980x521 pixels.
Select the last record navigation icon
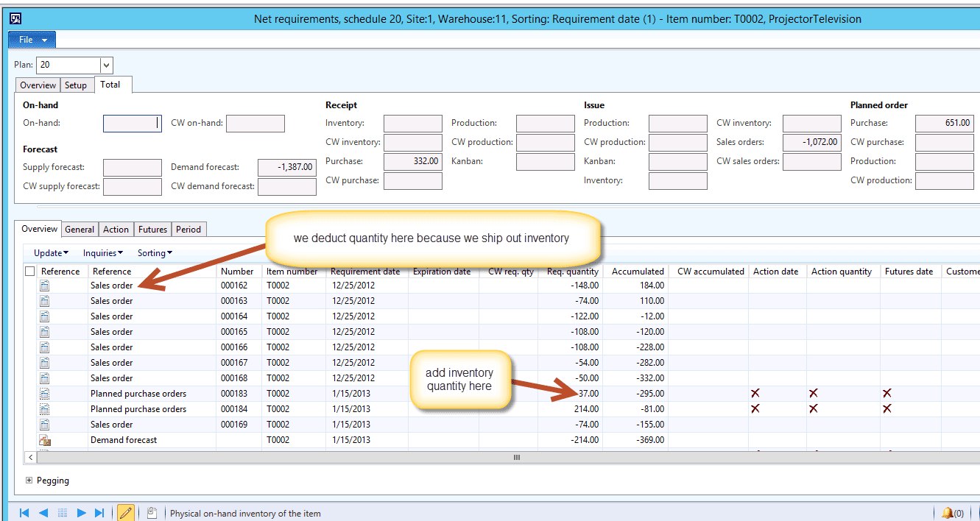tap(99, 513)
